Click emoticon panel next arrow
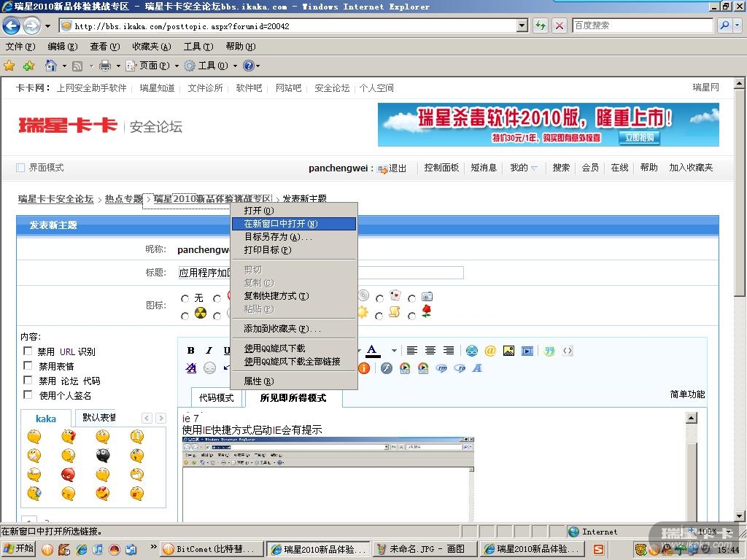747x560 pixels. [x=161, y=418]
